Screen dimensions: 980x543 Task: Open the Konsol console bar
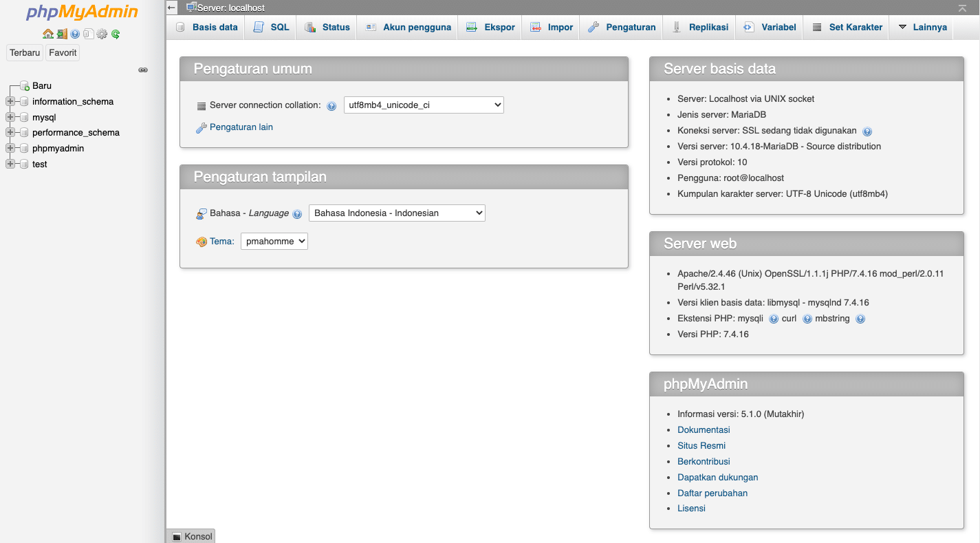click(191, 536)
